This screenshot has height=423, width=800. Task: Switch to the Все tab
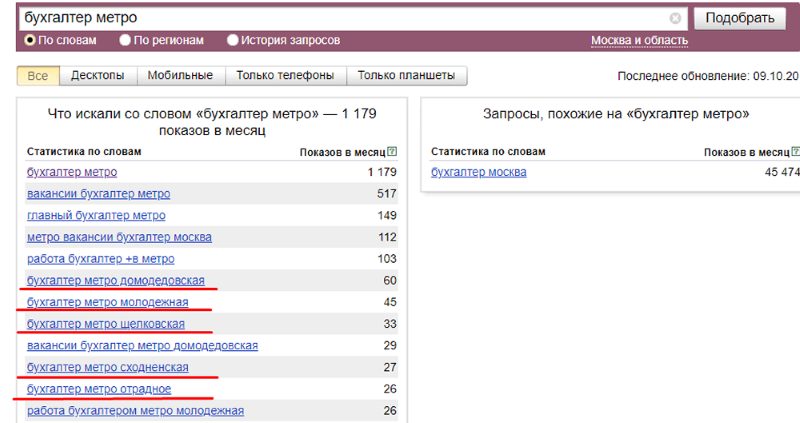tap(38, 76)
